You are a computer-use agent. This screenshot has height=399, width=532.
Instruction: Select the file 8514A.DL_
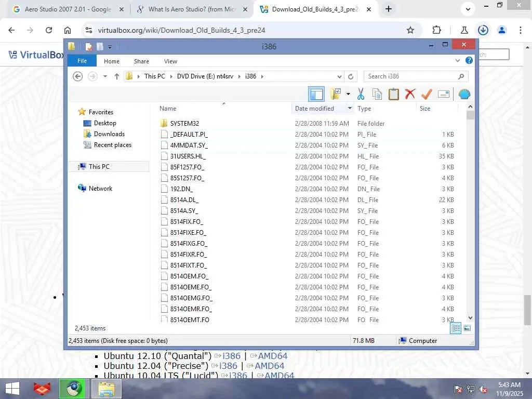[x=184, y=200]
